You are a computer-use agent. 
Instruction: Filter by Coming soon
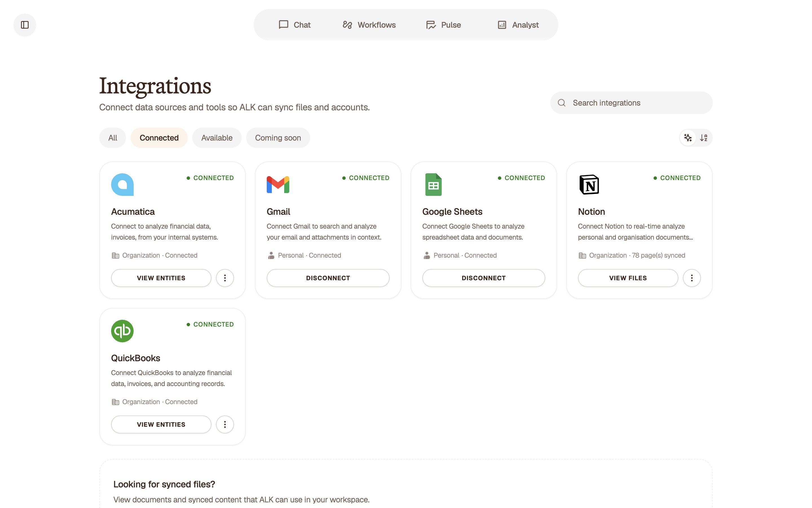278,138
